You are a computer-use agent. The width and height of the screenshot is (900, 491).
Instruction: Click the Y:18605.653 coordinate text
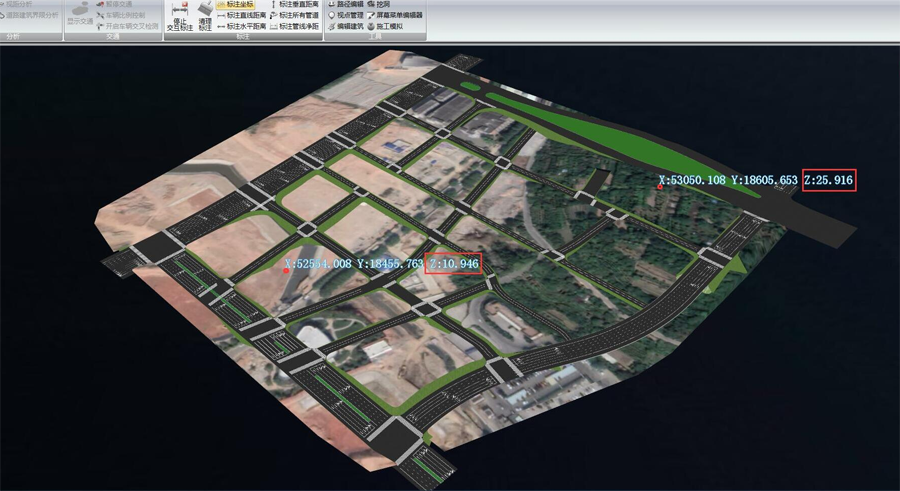pos(765,180)
